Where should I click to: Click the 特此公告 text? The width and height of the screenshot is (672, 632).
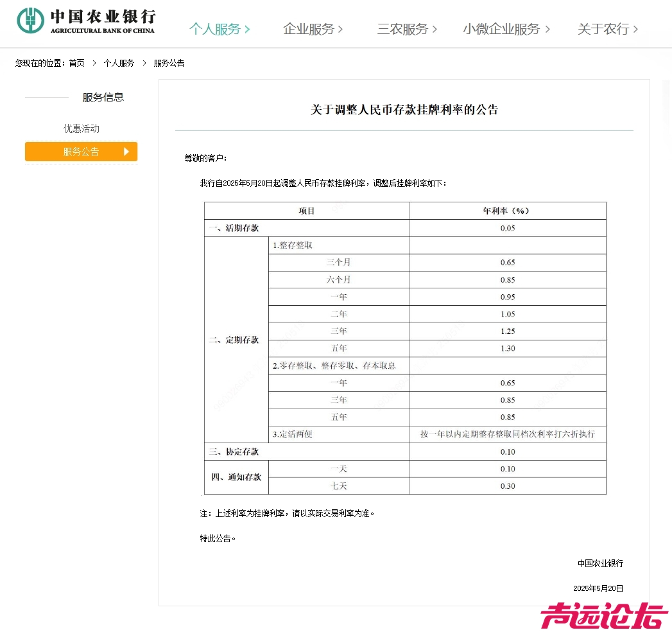pyautogui.click(x=218, y=538)
